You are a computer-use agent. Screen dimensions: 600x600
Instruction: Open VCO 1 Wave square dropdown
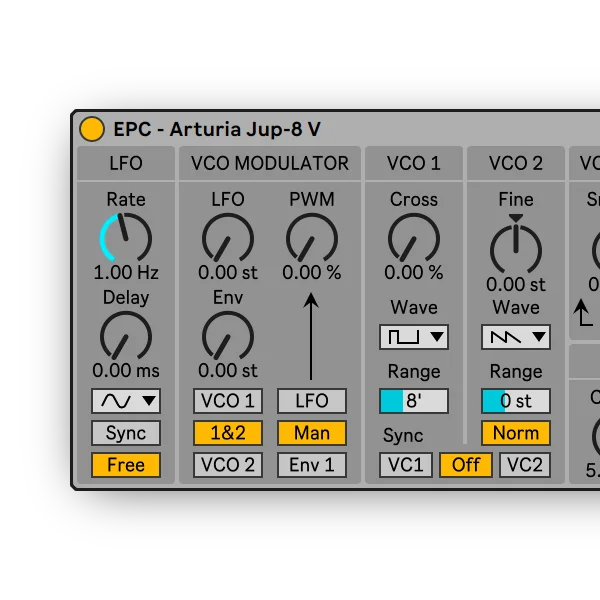414,337
